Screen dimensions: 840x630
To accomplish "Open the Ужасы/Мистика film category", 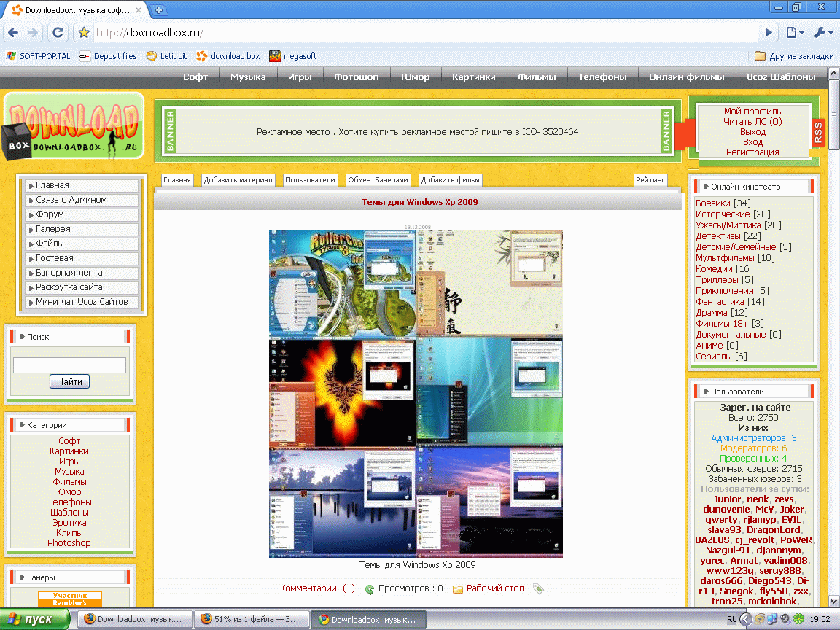I will pos(728,225).
